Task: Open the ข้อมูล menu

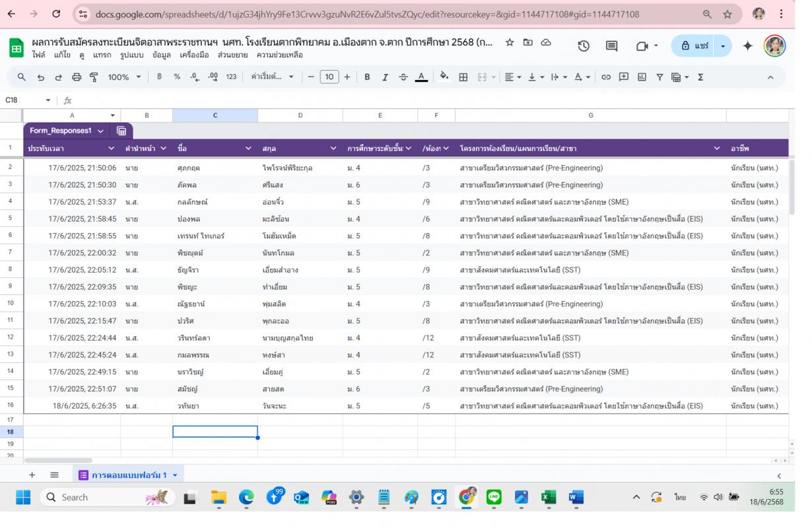Action: (162, 55)
